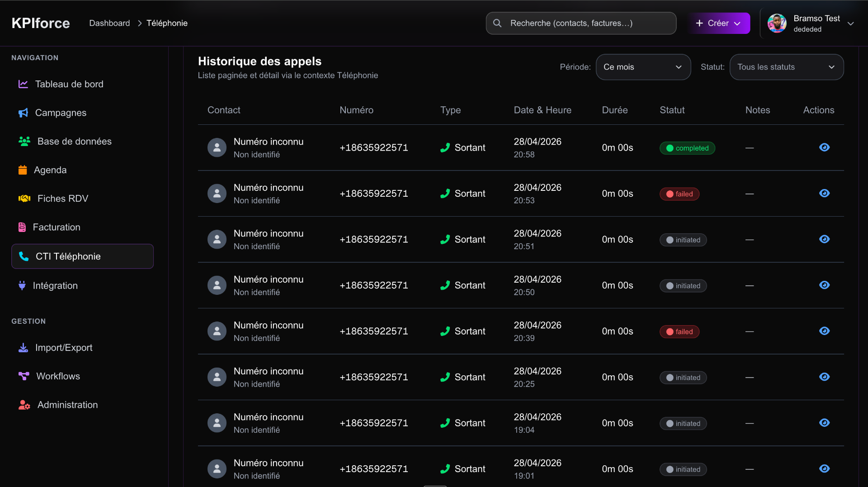Click the initiated badge of the 20:51 call
Image resolution: width=868 pixels, height=487 pixels.
click(x=683, y=240)
